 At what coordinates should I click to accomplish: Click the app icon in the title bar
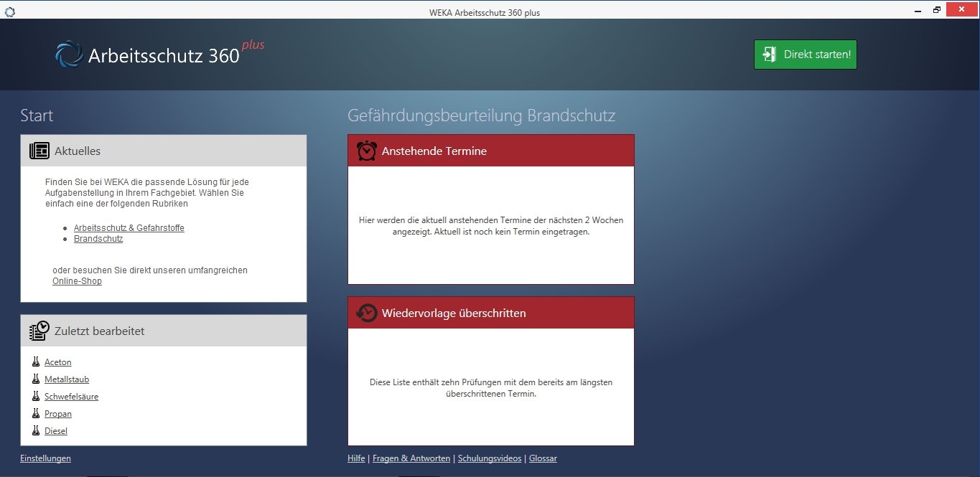point(9,11)
